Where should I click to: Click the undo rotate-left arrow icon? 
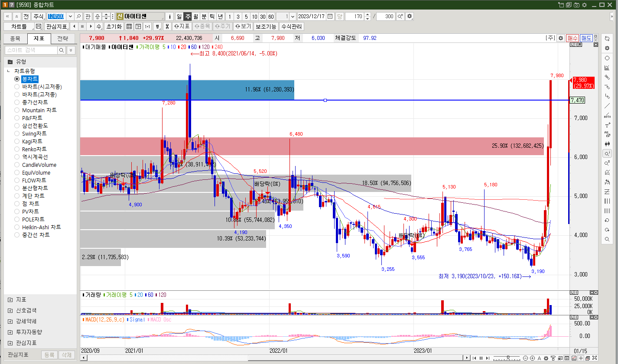tap(607, 220)
